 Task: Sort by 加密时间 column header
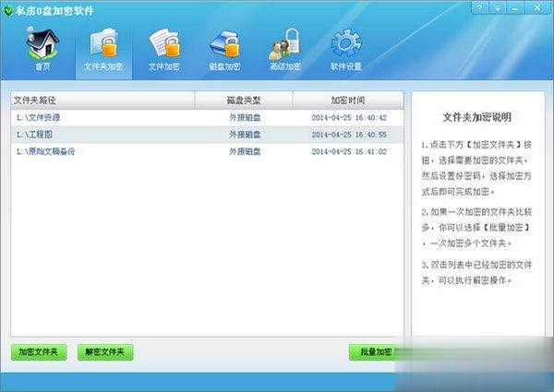348,101
